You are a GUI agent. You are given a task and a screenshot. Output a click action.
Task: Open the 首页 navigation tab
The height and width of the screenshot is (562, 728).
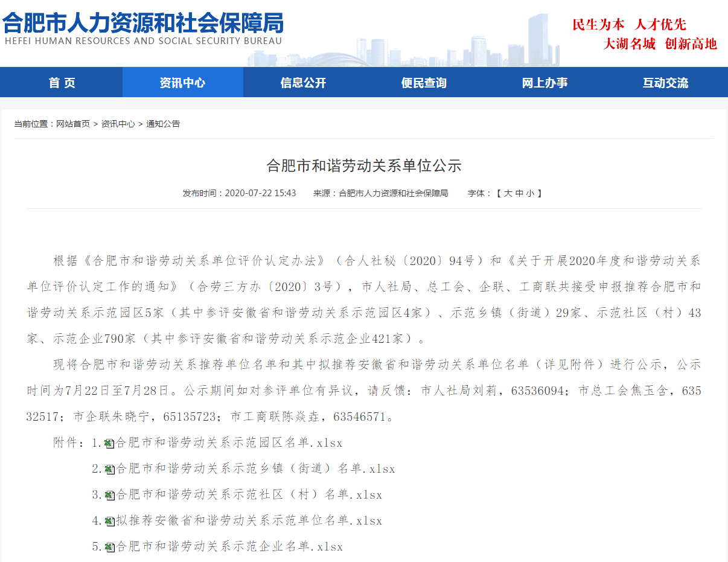tap(62, 83)
